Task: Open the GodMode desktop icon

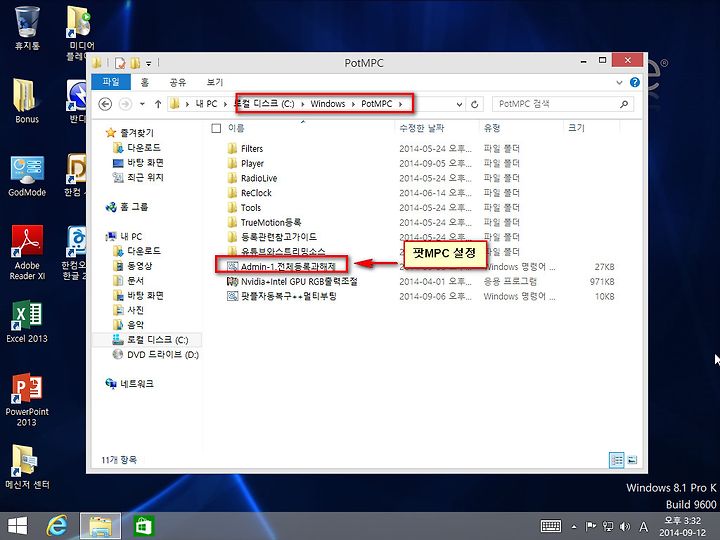Action: point(27,175)
